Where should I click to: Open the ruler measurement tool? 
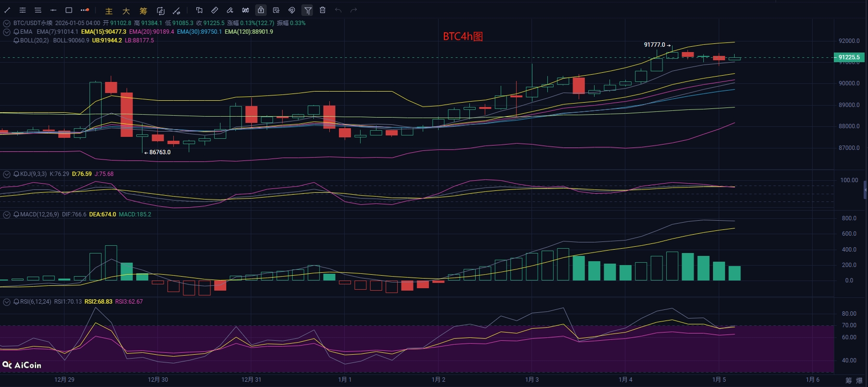(215, 10)
